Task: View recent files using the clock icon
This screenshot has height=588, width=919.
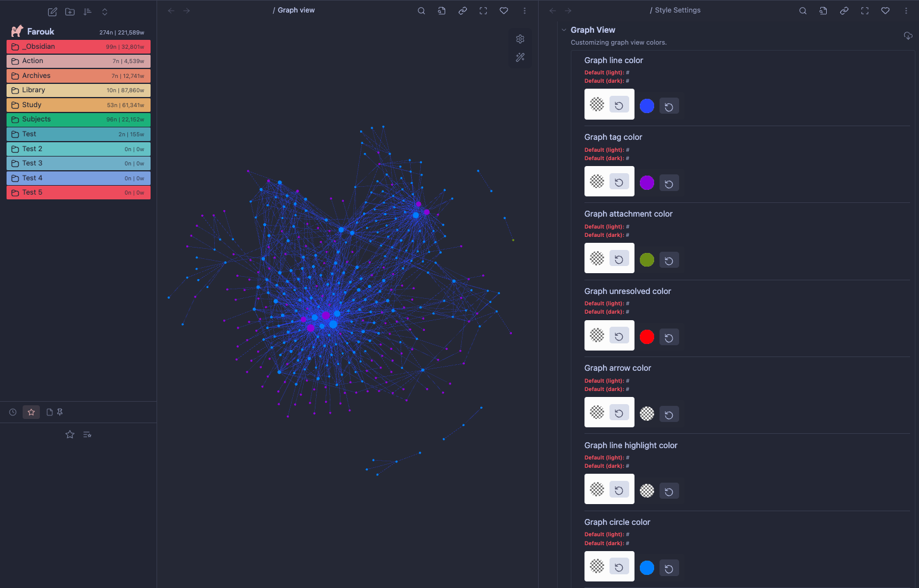Action: pyautogui.click(x=12, y=412)
